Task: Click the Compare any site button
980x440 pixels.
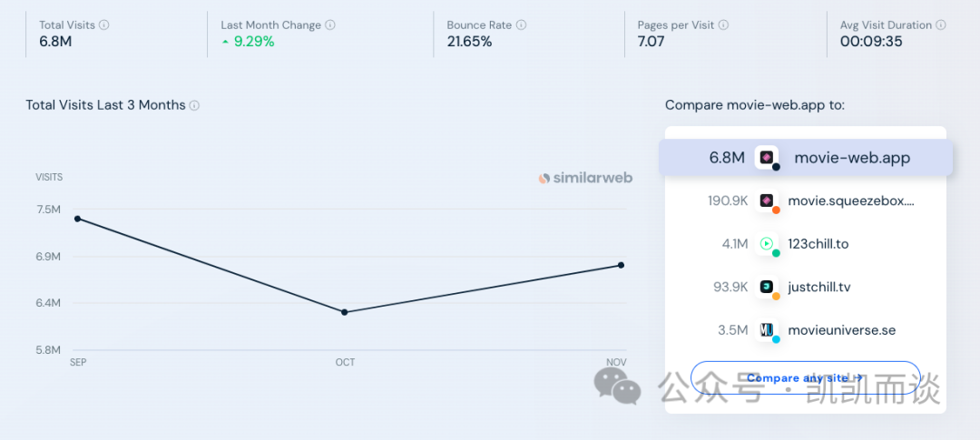Action: pos(805,377)
